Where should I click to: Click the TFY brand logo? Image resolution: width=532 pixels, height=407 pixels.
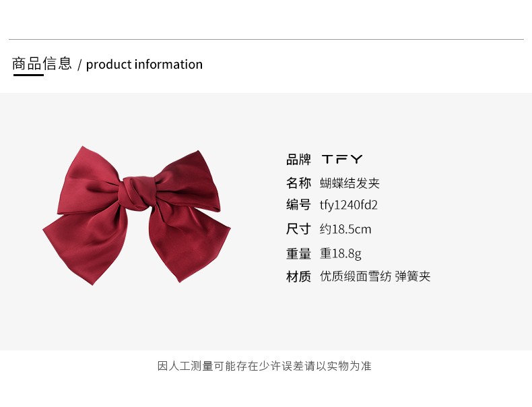tap(342, 159)
